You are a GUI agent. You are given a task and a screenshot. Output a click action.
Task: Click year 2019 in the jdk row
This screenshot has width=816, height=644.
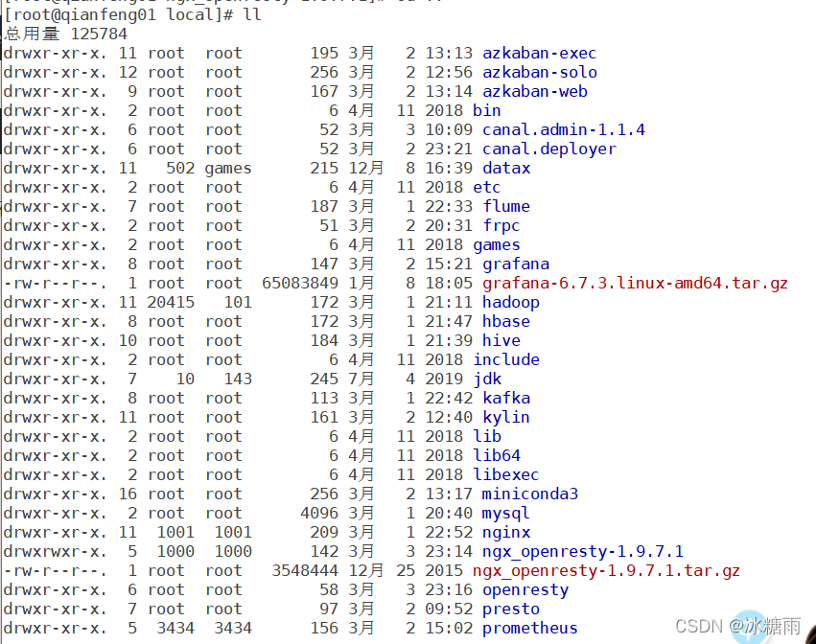(x=444, y=379)
